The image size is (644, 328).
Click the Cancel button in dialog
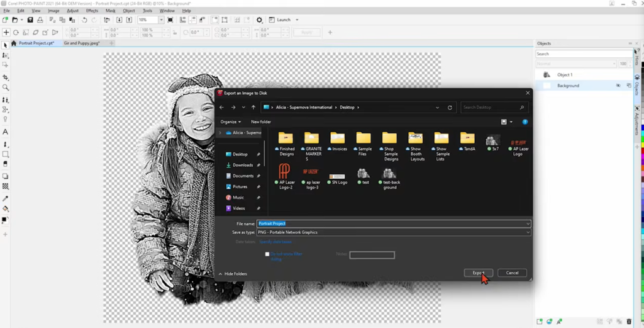(512, 273)
